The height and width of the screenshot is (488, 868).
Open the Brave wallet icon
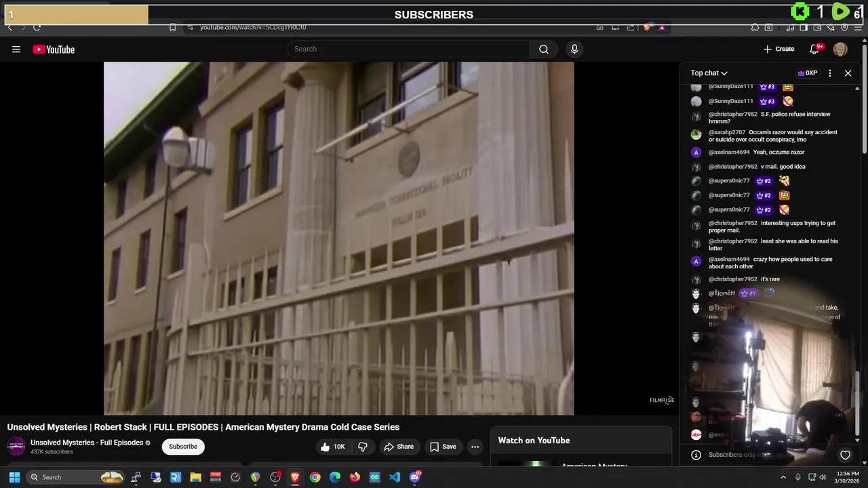tap(817, 27)
